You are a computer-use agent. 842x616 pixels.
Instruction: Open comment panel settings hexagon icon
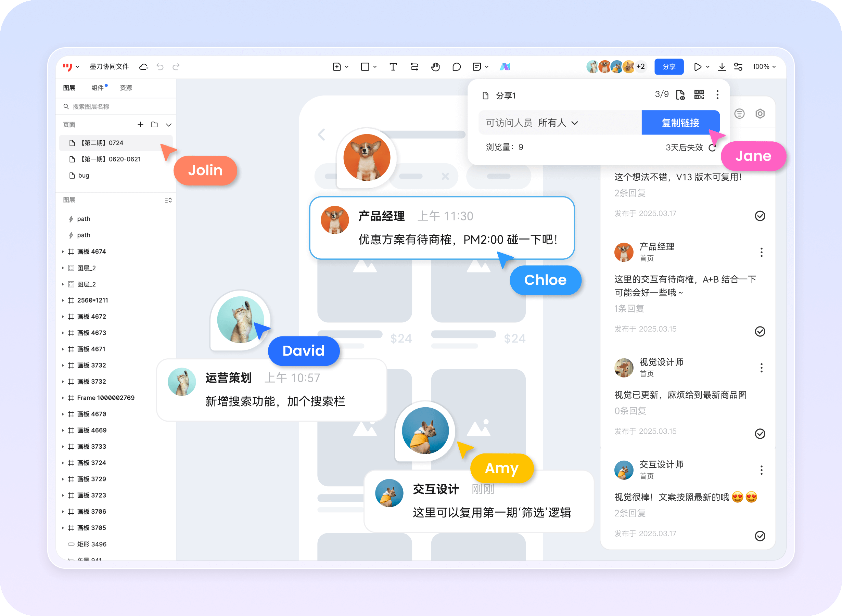click(x=760, y=113)
